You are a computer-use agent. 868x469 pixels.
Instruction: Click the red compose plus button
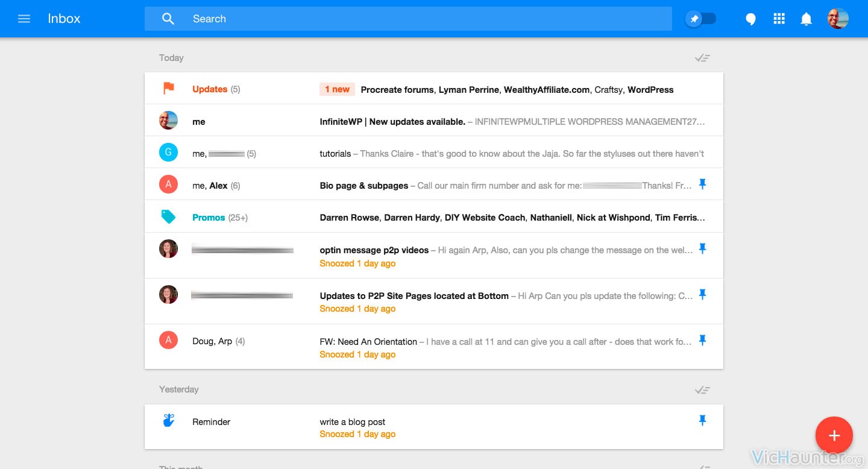coord(834,435)
